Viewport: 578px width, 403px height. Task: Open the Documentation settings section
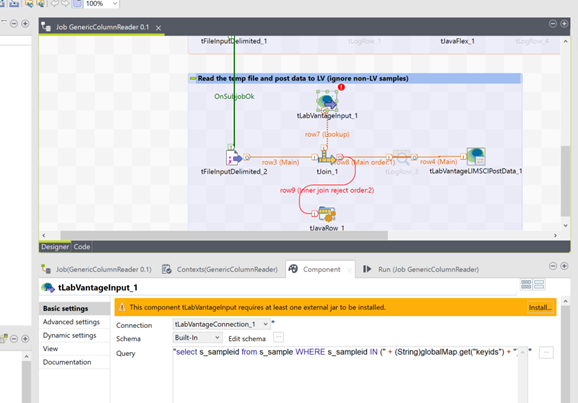[74, 362]
